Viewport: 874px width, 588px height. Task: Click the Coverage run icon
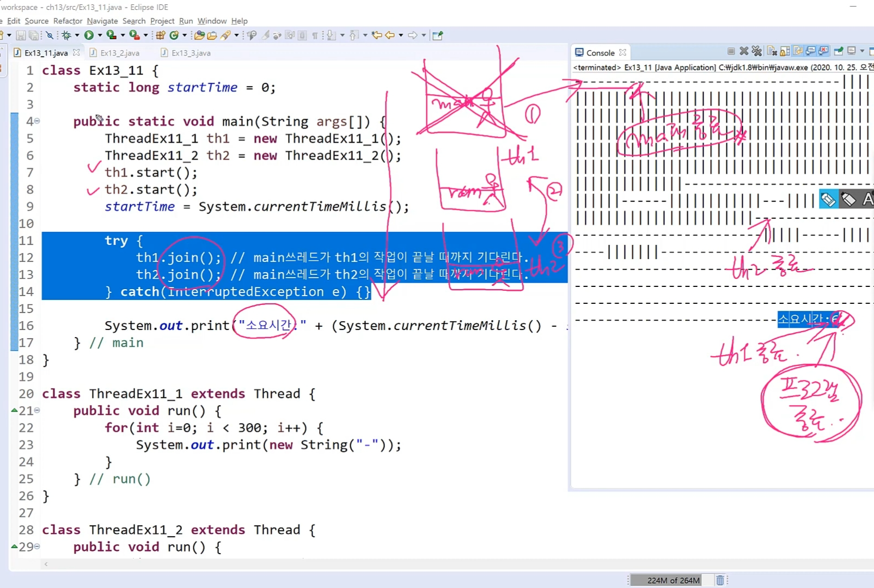pos(111,35)
